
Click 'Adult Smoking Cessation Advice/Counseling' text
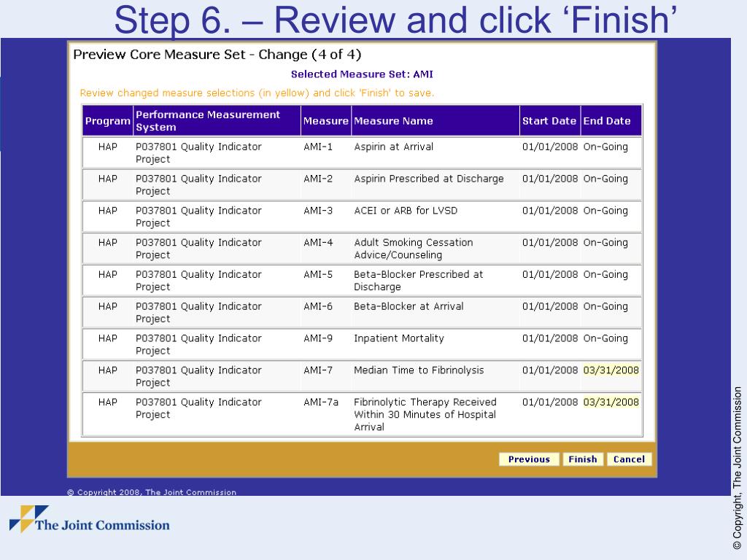[414, 249]
